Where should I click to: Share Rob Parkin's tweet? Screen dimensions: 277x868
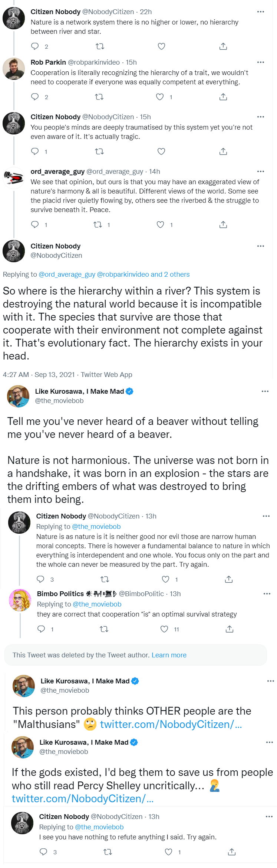(x=223, y=97)
